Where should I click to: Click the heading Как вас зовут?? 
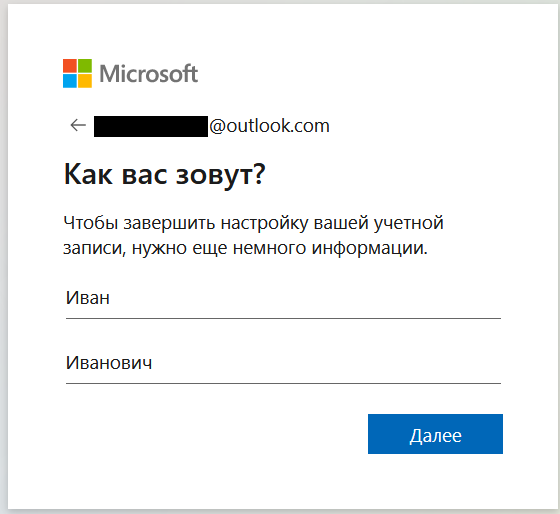click(165, 175)
